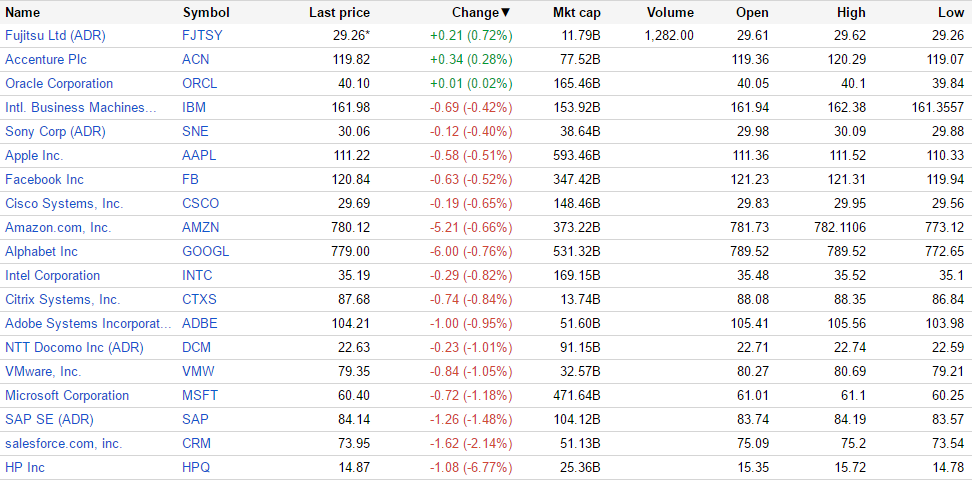The image size is (972, 483).
Task: Open the INTC symbol link
Action: [x=197, y=275]
